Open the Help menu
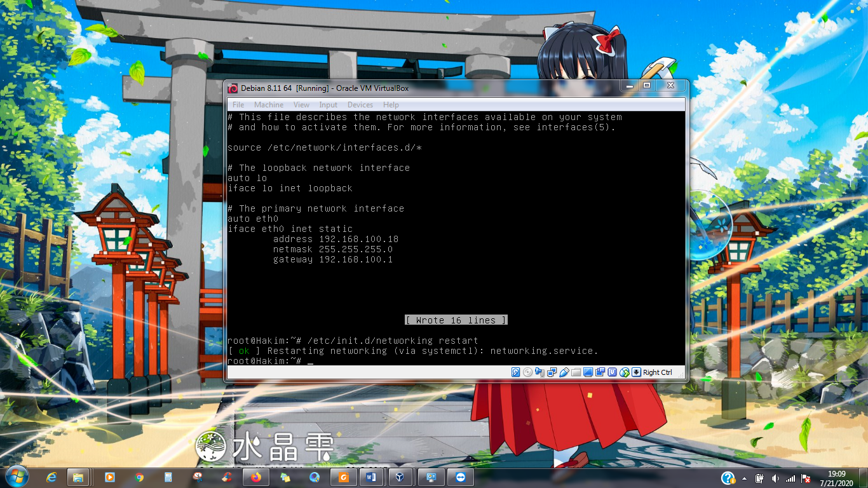 coord(391,105)
